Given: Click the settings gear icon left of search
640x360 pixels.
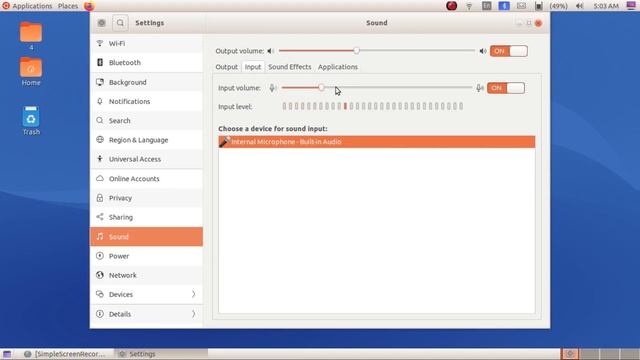Looking at the screenshot, I should point(102,23).
